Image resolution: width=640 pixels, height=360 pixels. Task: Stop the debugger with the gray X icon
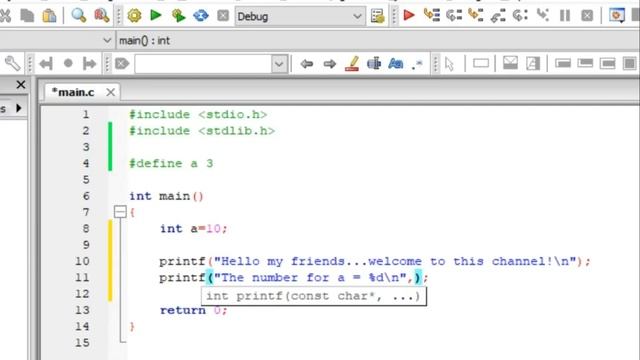coord(587,16)
